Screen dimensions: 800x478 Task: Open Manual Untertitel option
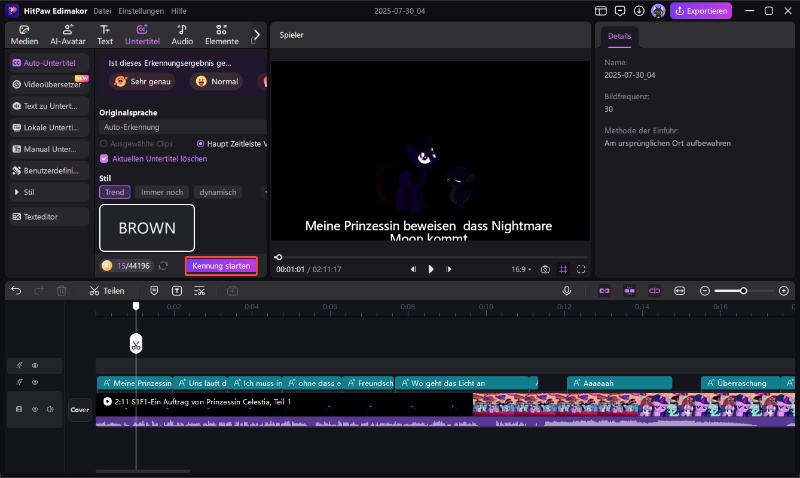(49, 149)
